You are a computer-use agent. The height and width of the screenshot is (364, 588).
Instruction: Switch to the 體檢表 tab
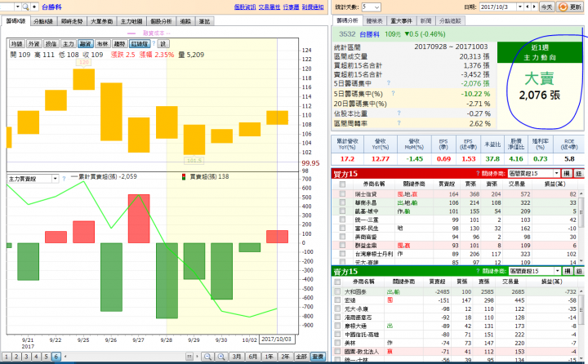point(374,21)
